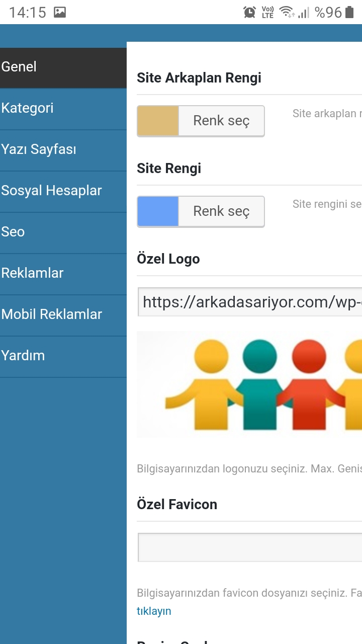Open the Yardım tab

[63, 357]
